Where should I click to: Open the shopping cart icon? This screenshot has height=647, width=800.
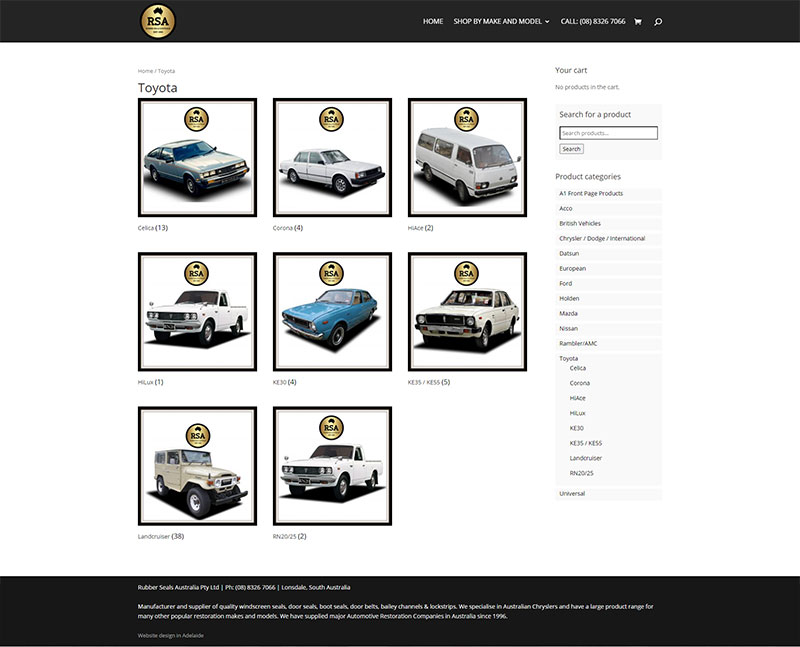coord(637,21)
